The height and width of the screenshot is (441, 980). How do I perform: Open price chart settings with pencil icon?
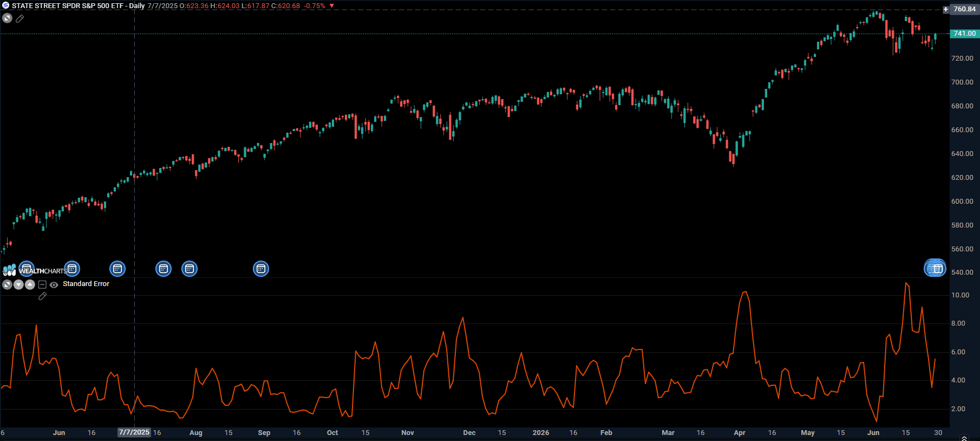click(20, 19)
